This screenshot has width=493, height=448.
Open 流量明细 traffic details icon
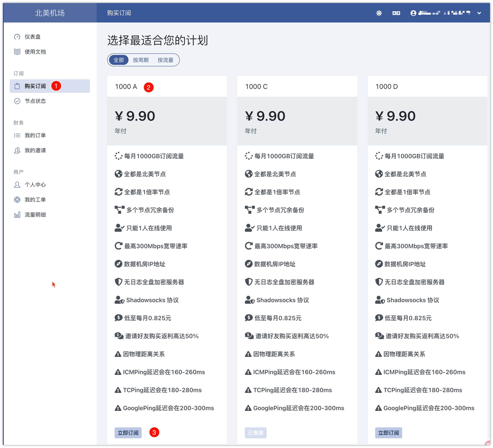(17, 215)
